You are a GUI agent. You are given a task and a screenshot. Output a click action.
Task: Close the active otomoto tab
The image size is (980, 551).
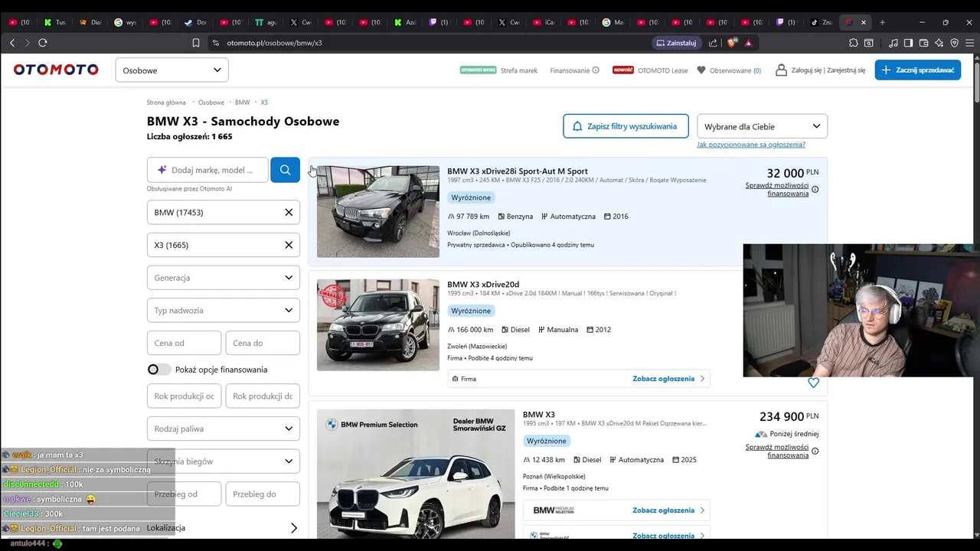click(864, 22)
